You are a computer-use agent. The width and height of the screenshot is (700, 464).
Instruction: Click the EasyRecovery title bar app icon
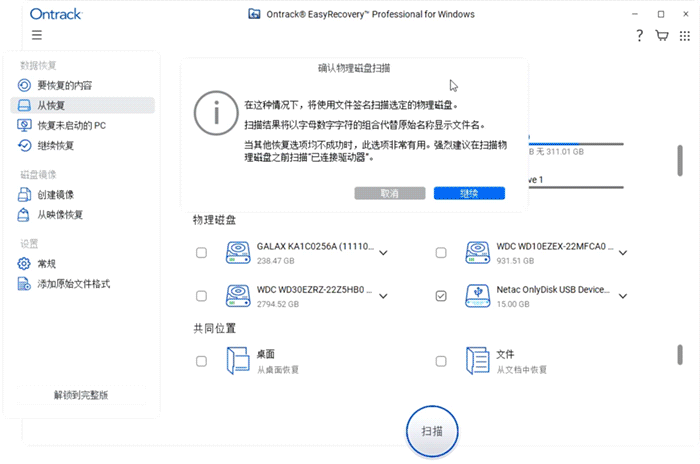click(254, 14)
